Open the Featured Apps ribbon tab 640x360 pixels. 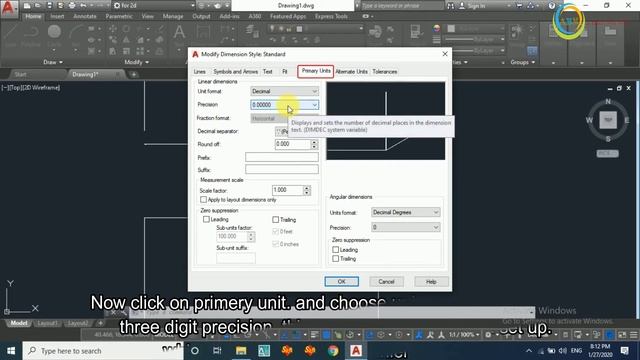coord(288,17)
